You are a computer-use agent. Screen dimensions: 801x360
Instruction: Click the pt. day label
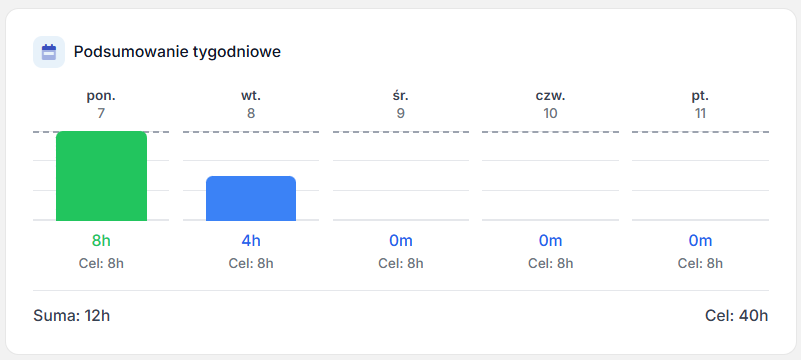point(700,95)
